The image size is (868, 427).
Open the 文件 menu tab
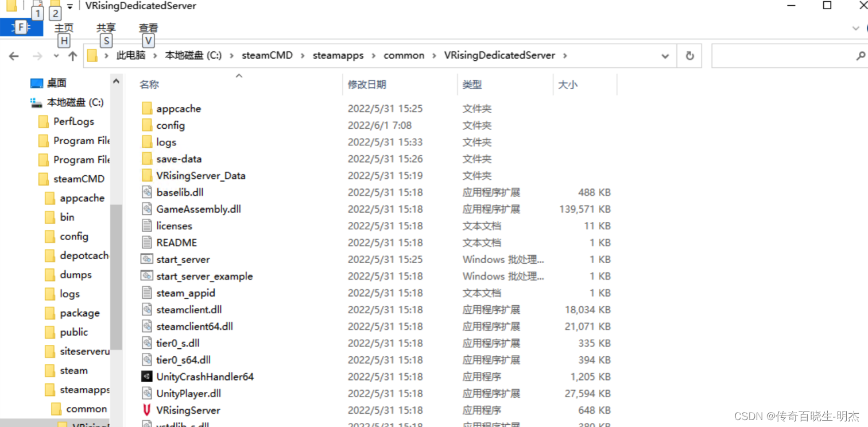[20, 28]
